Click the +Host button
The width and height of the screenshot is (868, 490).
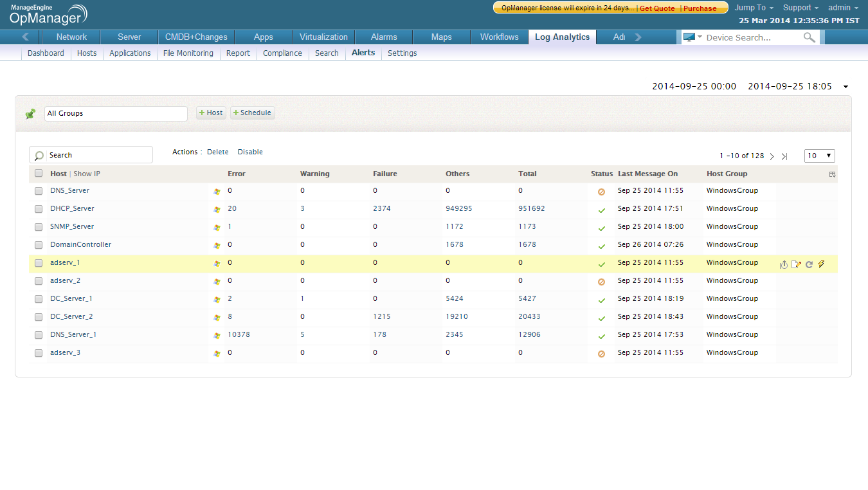pos(211,113)
